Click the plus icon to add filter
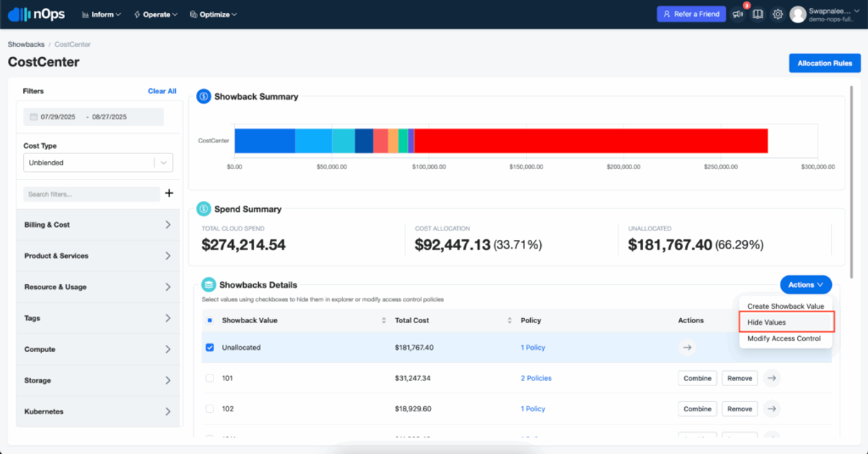Image resolution: width=868 pixels, height=454 pixels. [169, 193]
